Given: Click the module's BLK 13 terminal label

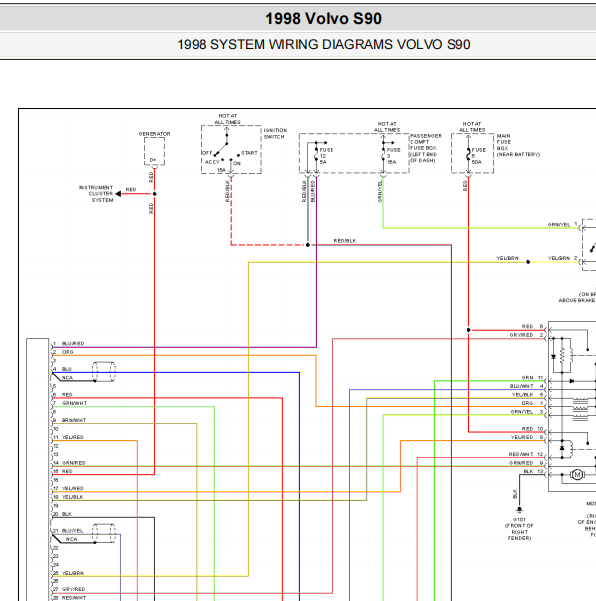Looking at the screenshot, I should click(534, 471).
